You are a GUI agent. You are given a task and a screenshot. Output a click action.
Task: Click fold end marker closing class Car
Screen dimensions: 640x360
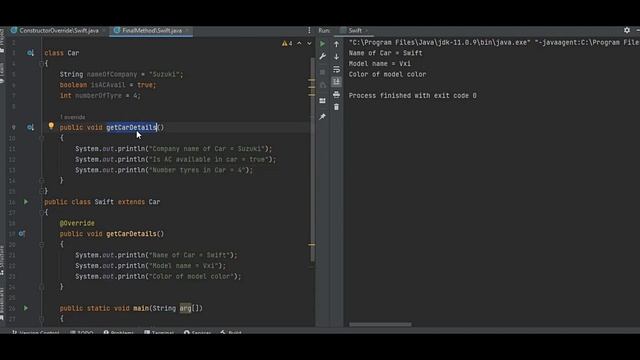pyautogui.click(x=42, y=191)
